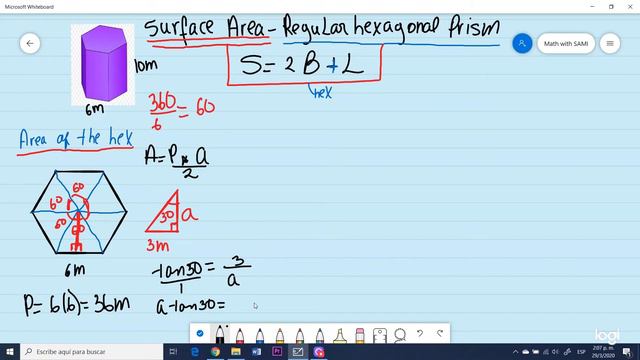Select the blue pen
This screenshot has height=360, width=640.
[x=260, y=336]
